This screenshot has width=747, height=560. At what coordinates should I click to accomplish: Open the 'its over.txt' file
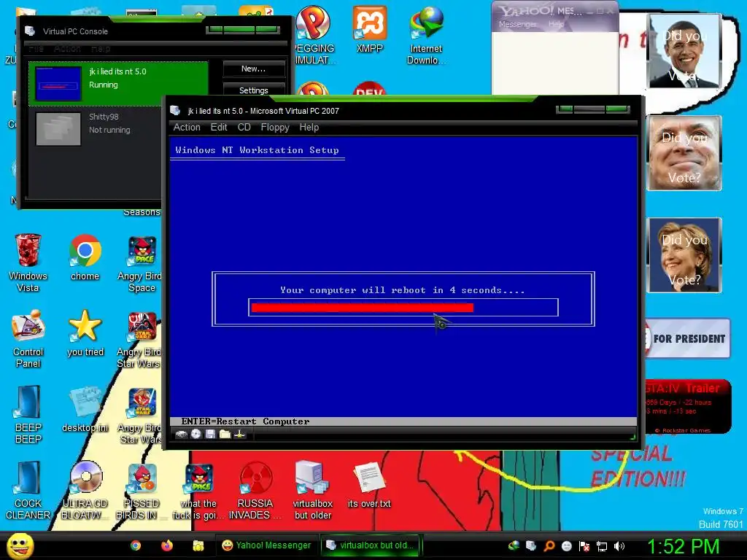coord(369,484)
